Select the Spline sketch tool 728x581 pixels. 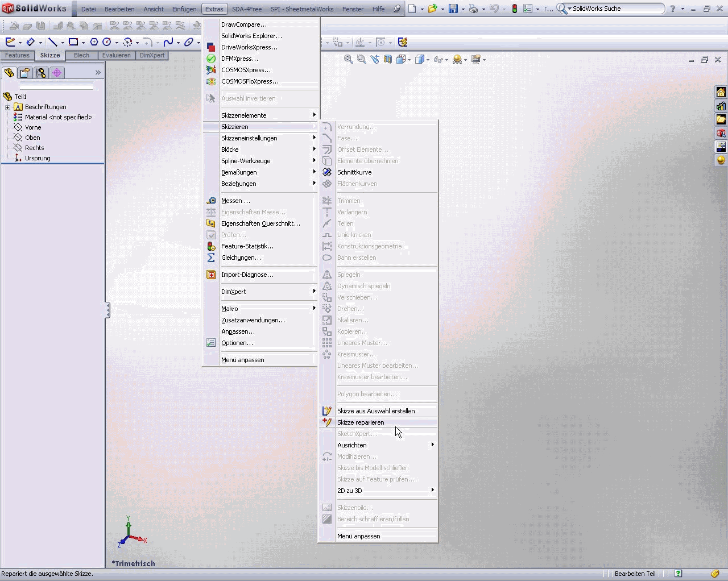tap(168, 42)
